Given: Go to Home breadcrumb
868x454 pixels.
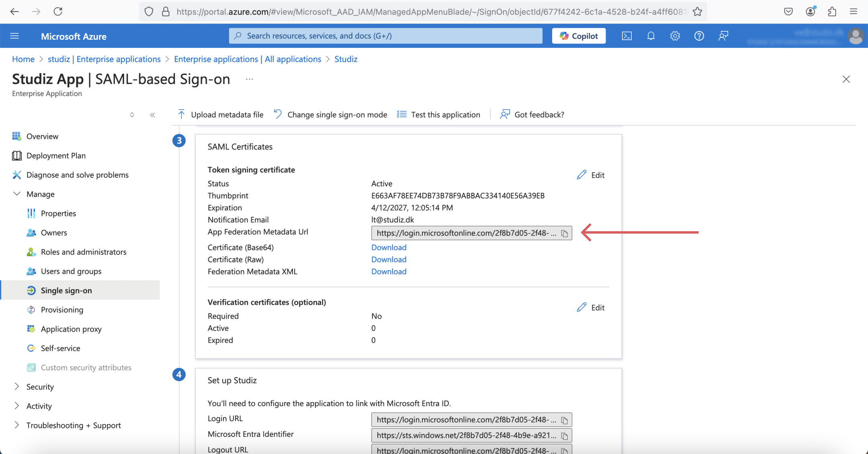Looking at the screenshot, I should point(23,59).
